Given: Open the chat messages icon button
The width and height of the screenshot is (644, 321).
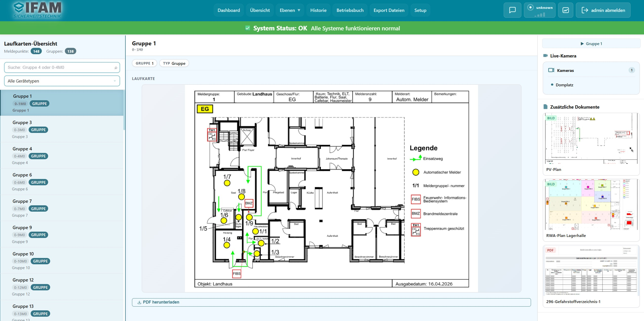Looking at the screenshot, I should pyautogui.click(x=512, y=10).
